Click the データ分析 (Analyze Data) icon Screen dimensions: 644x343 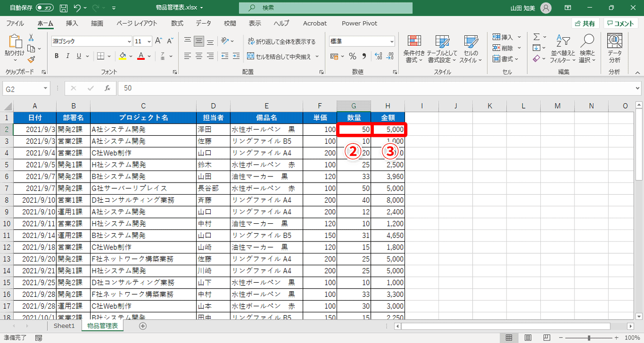615,48
